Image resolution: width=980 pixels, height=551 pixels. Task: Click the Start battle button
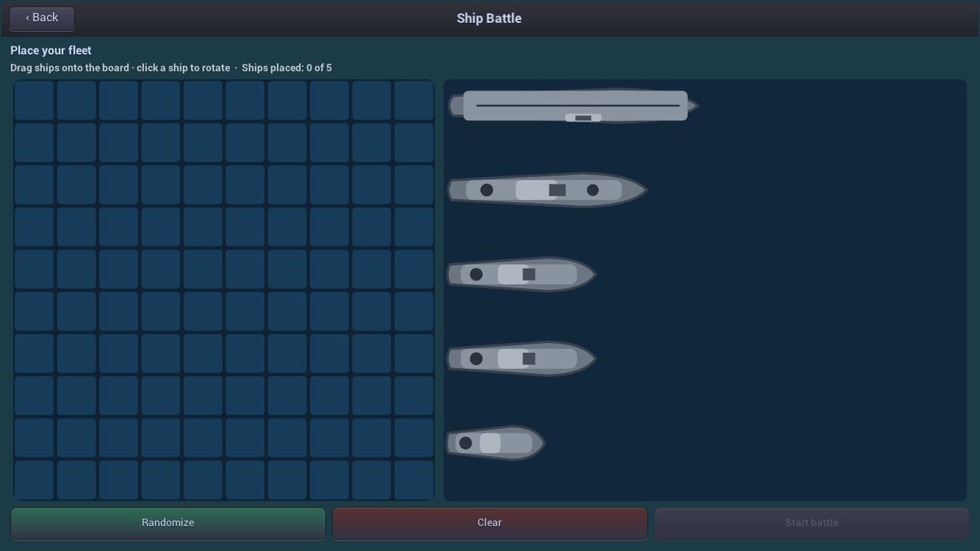coord(812,522)
